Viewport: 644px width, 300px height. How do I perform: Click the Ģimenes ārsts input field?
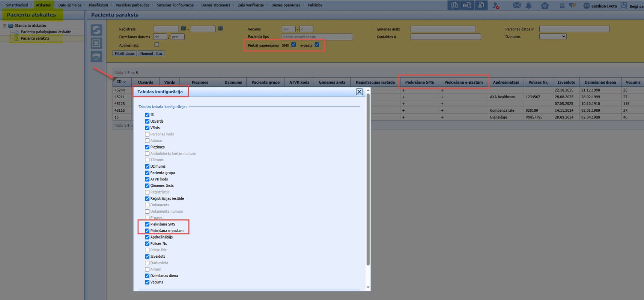pyautogui.click(x=443, y=29)
